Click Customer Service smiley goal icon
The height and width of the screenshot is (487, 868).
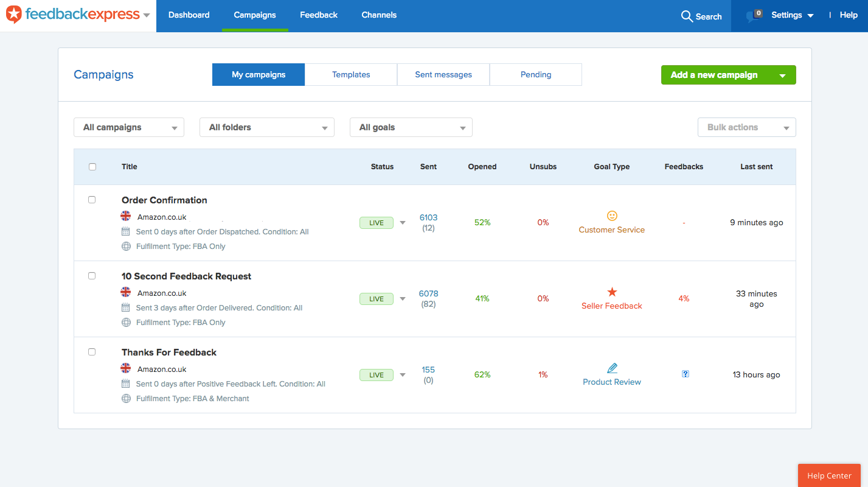tap(612, 215)
